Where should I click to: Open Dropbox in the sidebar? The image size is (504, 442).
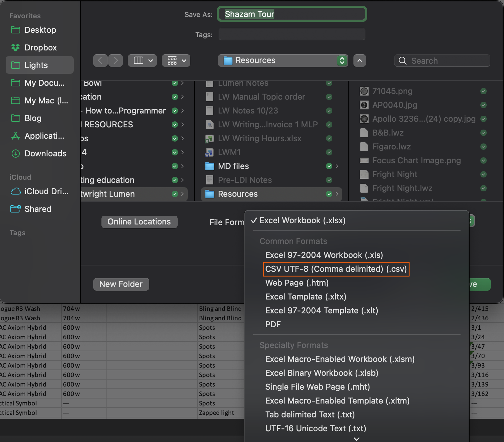click(40, 48)
